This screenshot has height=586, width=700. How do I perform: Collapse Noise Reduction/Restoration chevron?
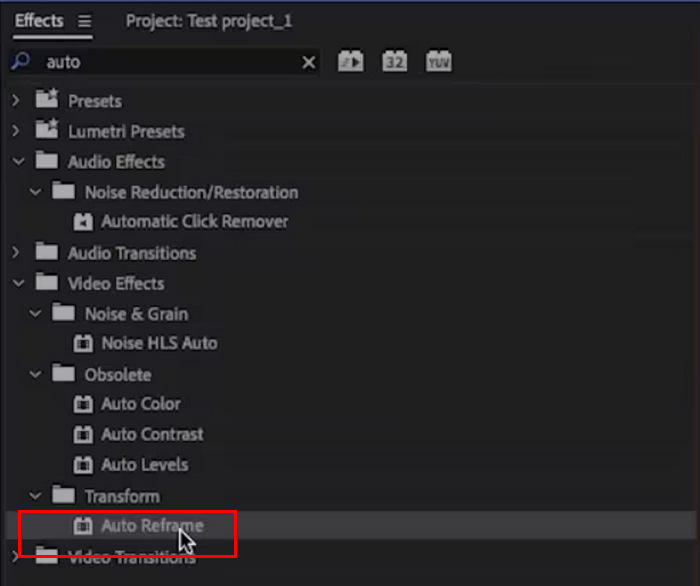click(35, 192)
